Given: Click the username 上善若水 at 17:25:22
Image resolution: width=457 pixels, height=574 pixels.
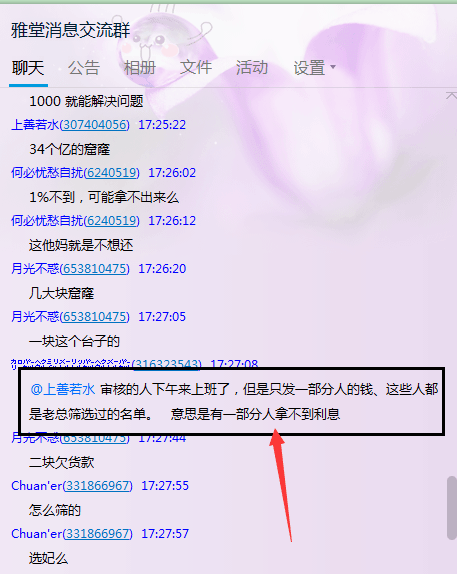Looking at the screenshot, I should [x=35, y=125].
